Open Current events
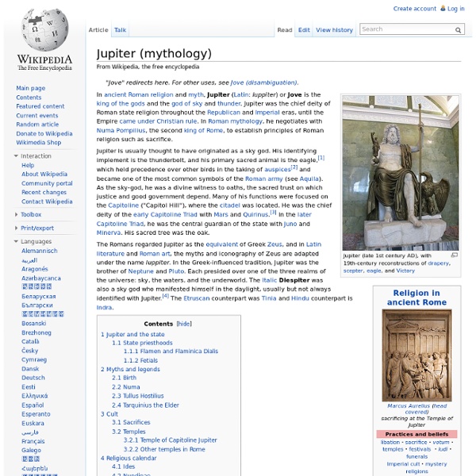 click(x=37, y=115)
